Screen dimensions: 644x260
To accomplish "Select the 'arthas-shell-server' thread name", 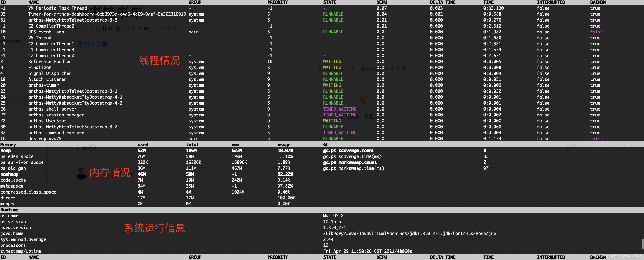I will (x=53, y=109).
